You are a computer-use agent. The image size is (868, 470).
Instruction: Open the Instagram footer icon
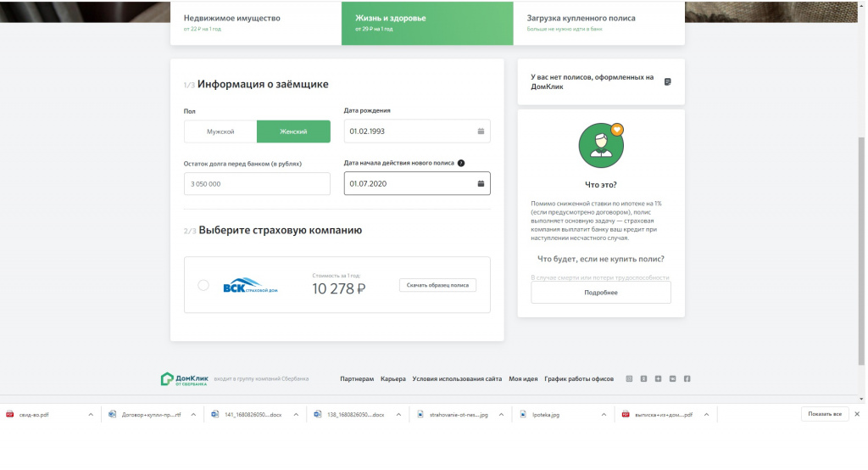click(x=629, y=379)
